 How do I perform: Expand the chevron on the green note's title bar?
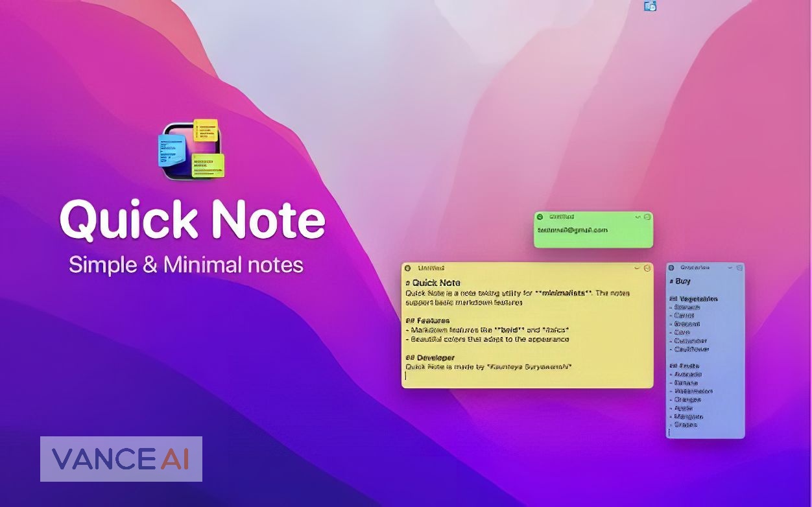[638, 217]
